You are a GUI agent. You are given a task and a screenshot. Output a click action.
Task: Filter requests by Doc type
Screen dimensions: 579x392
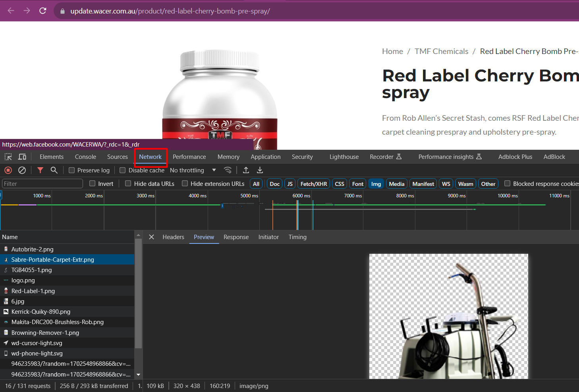[275, 184]
